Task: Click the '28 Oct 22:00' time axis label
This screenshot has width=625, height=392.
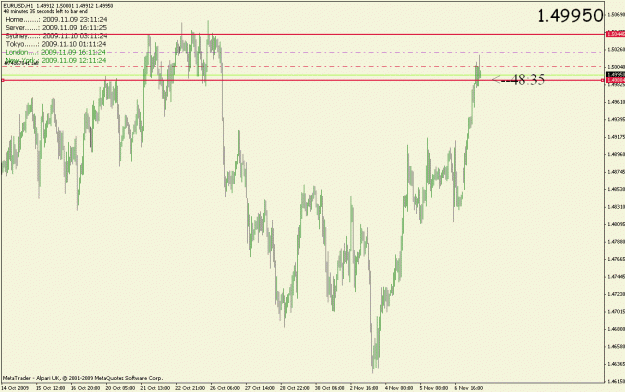Action: (295, 388)
